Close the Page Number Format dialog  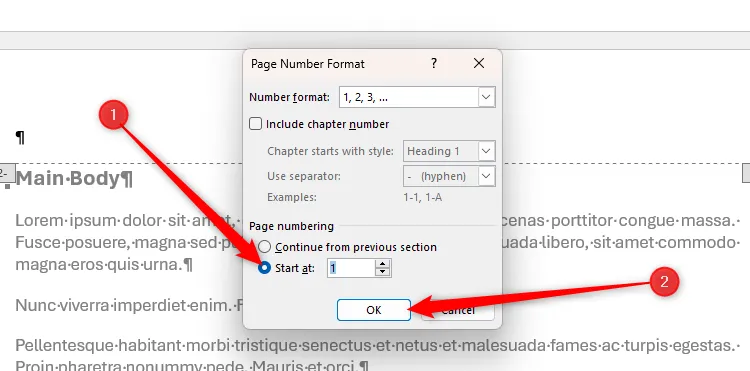point(479,63)
